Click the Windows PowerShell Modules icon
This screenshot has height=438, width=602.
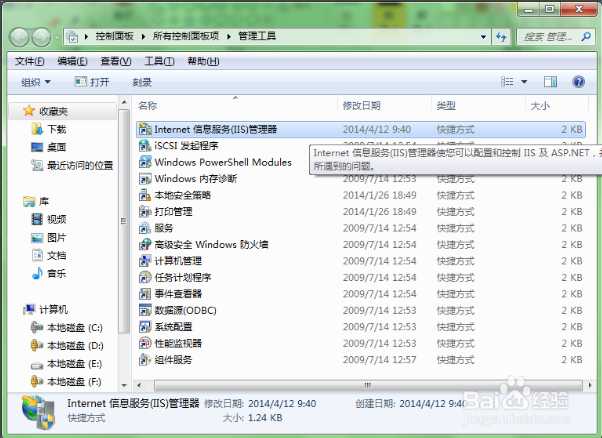click(x=145, y=162)
